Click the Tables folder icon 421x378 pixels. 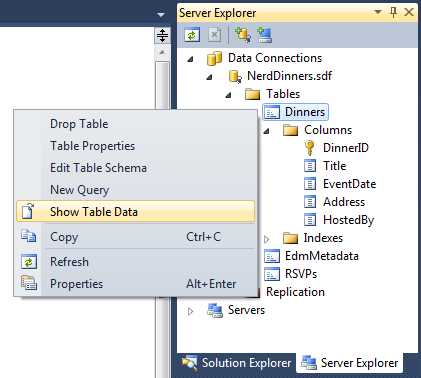pyautogui.click(x=252, y=94)
